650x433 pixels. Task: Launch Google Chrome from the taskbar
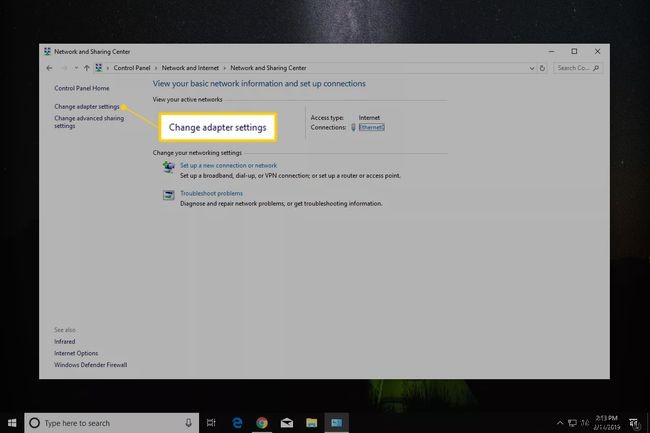point(262,423)
